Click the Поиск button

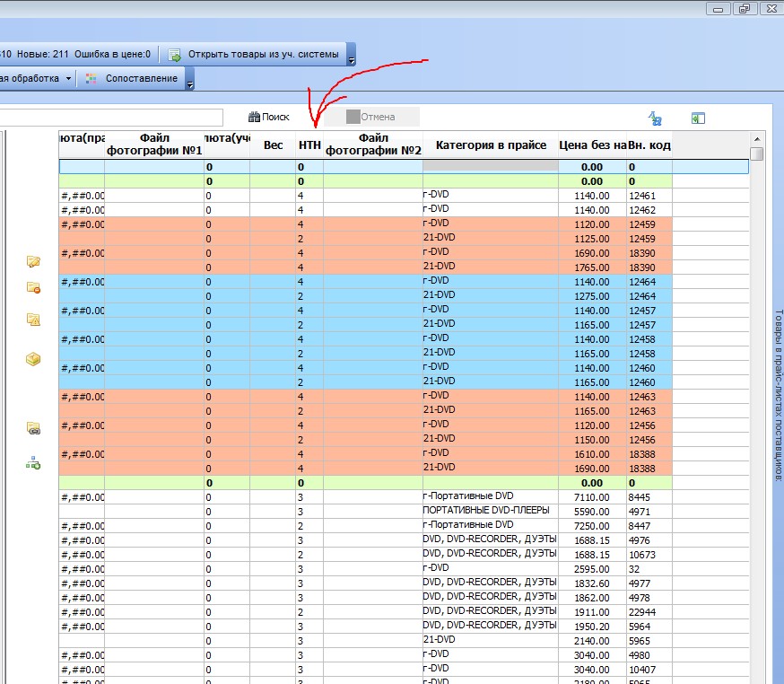[269, 117]
